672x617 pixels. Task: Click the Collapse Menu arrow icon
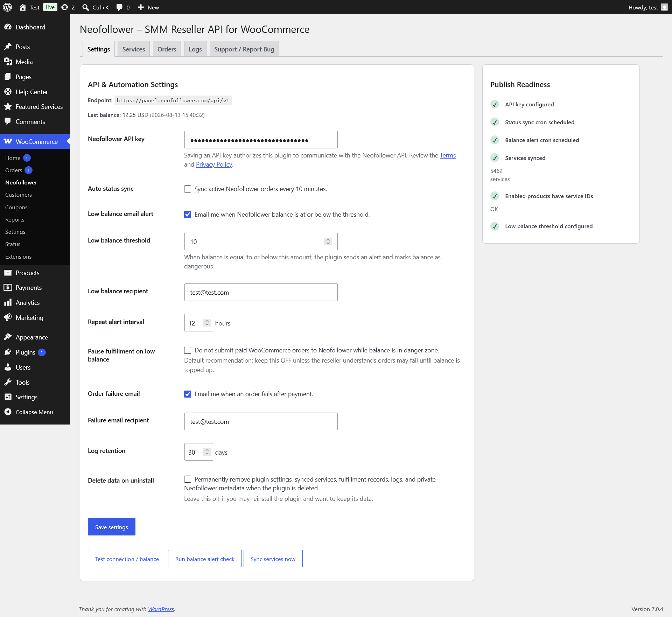tap(8, 412)
